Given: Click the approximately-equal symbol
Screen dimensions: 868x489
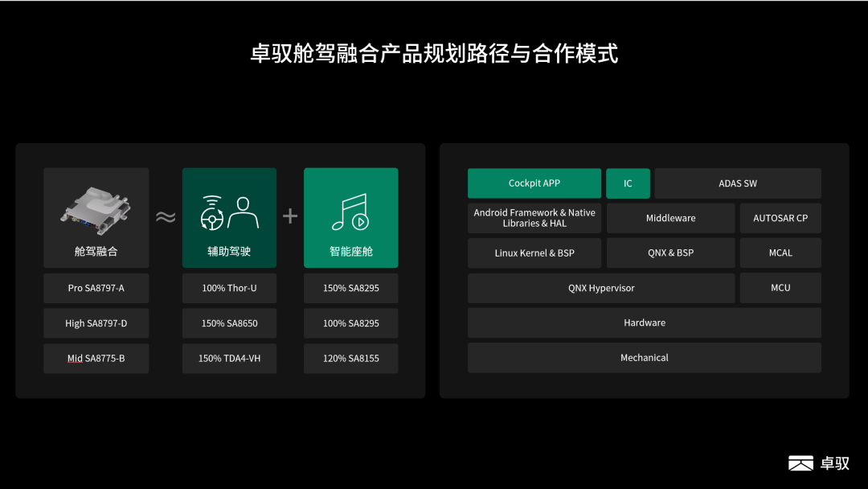Looking at the screenshot, I should pyautogui.click(x=166, y=216).
